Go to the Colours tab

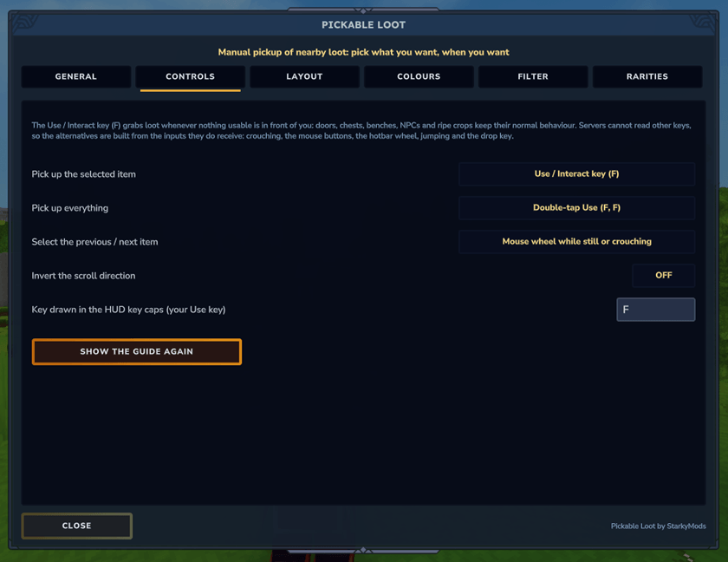[x=419, y=76]
